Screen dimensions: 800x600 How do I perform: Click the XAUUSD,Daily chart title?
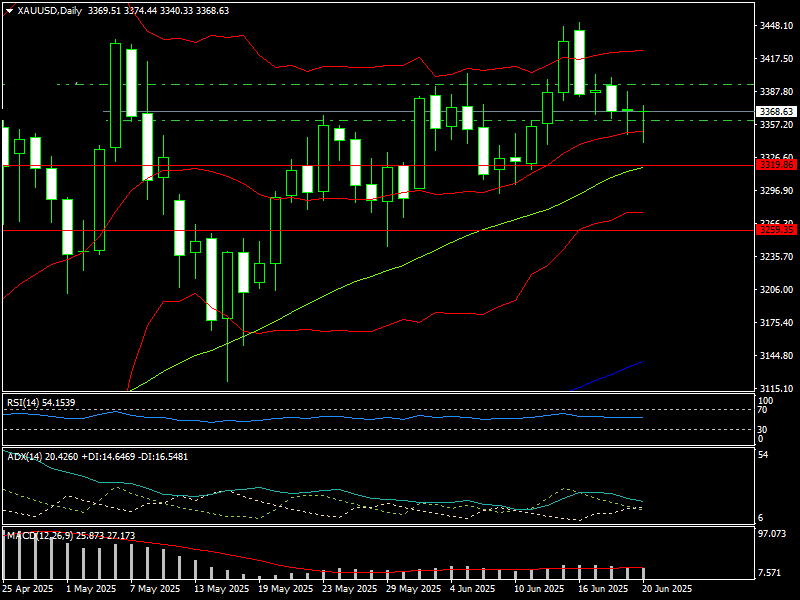[x=51, y=11]
